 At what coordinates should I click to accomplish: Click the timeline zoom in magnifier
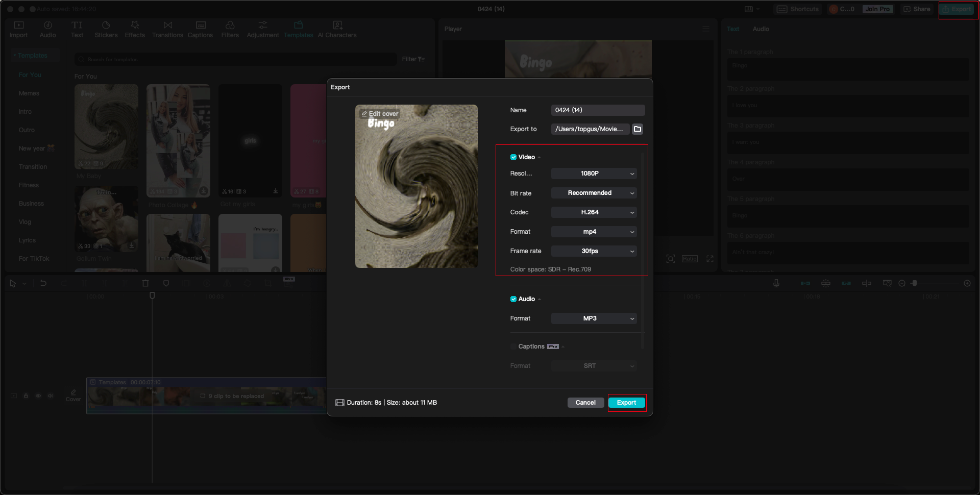pos(967,283)
